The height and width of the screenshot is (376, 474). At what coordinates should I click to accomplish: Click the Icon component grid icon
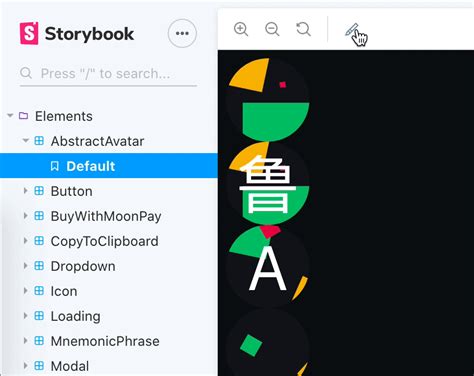coord(39,291)
